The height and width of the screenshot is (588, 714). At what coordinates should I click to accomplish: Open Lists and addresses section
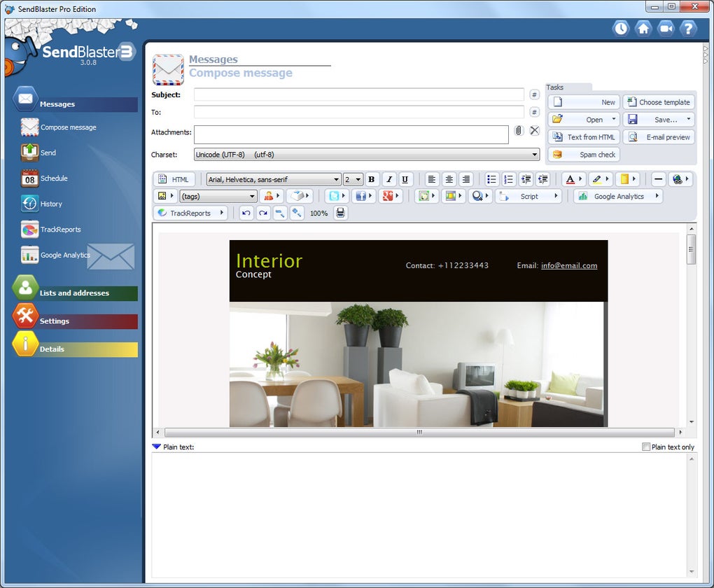pyautogui.click(x=74, y=293)
